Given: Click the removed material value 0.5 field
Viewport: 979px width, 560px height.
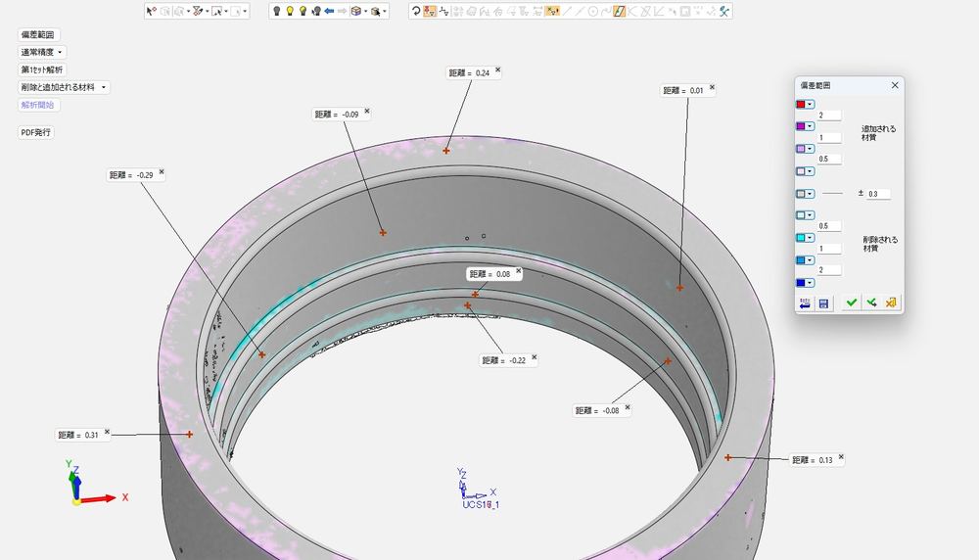Looking at the screenshot, I should (x=829, y=226).
